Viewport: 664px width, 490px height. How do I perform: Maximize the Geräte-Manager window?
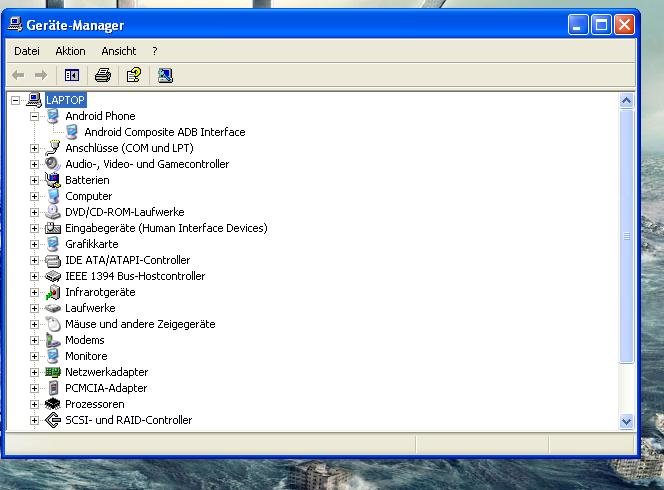(601, 25)
